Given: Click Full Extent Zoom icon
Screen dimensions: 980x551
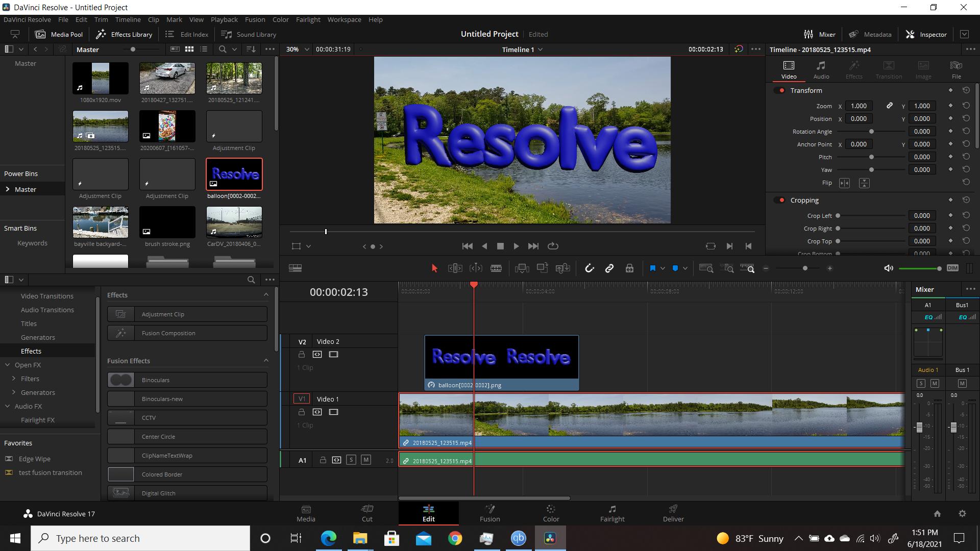Looking at the screenshot, I should pos(706,268).
